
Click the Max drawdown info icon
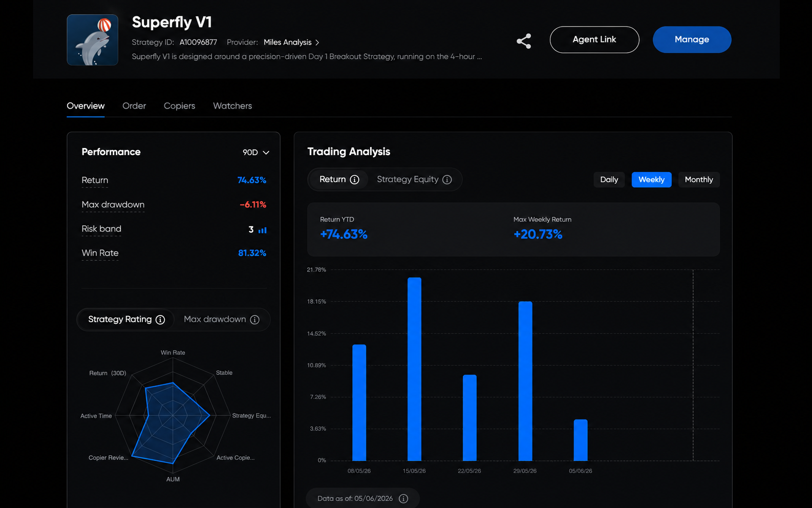pyautogui.click(x=254, y=320)
